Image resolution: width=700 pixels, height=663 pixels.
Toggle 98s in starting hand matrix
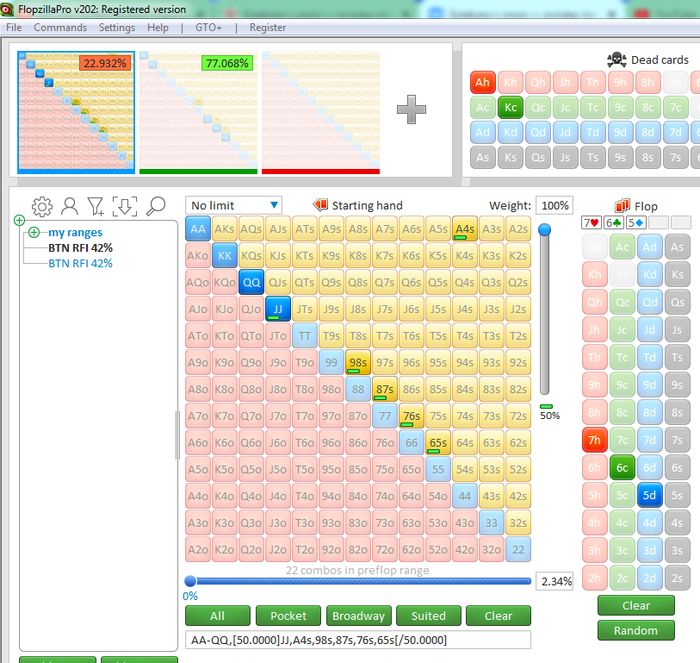pos(358,363)
